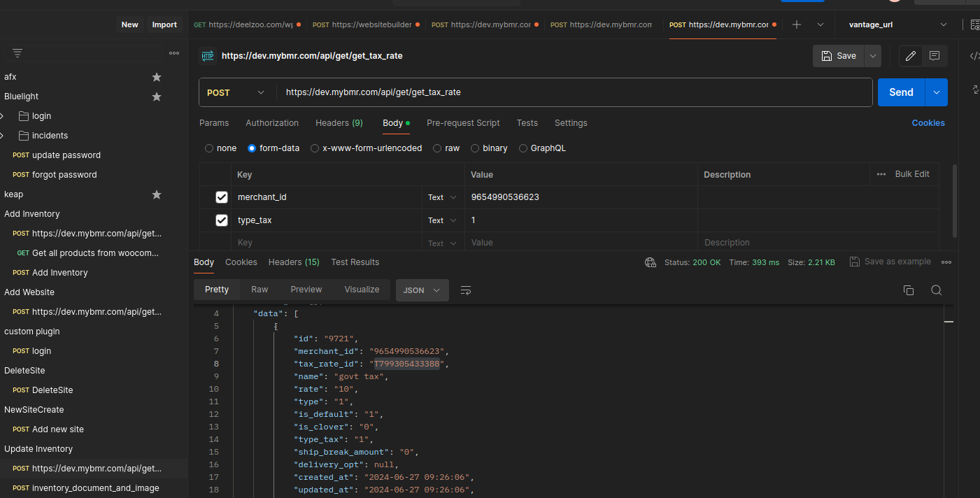The width and height of the screenshot is (980, 498).
Task: Click the edit pencil icon
Action: 911,56
